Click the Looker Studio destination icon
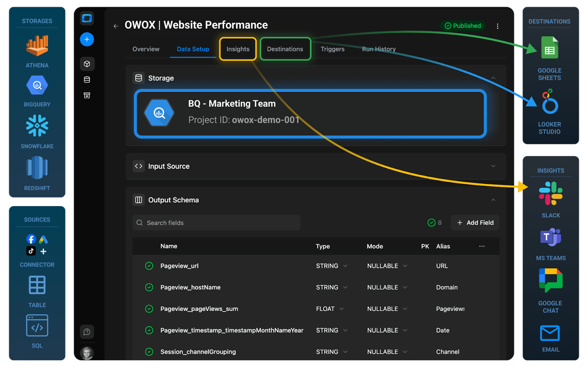Image resolution: width=588 pixels, height=368 pixels. pyautogui.click(x=549, y=101)
